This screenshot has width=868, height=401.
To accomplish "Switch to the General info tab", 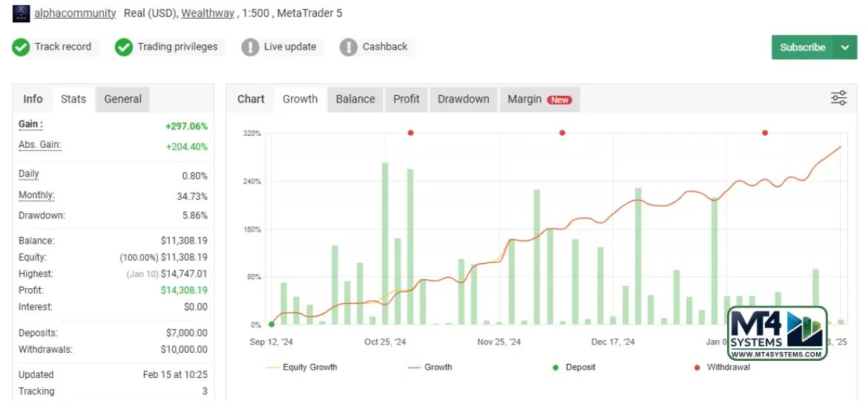I will 122,99.
